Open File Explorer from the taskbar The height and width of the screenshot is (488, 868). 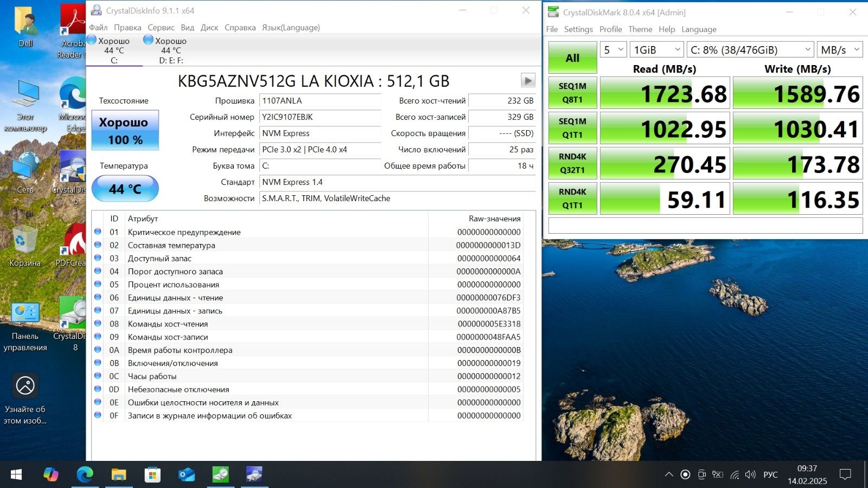[119, 474]
